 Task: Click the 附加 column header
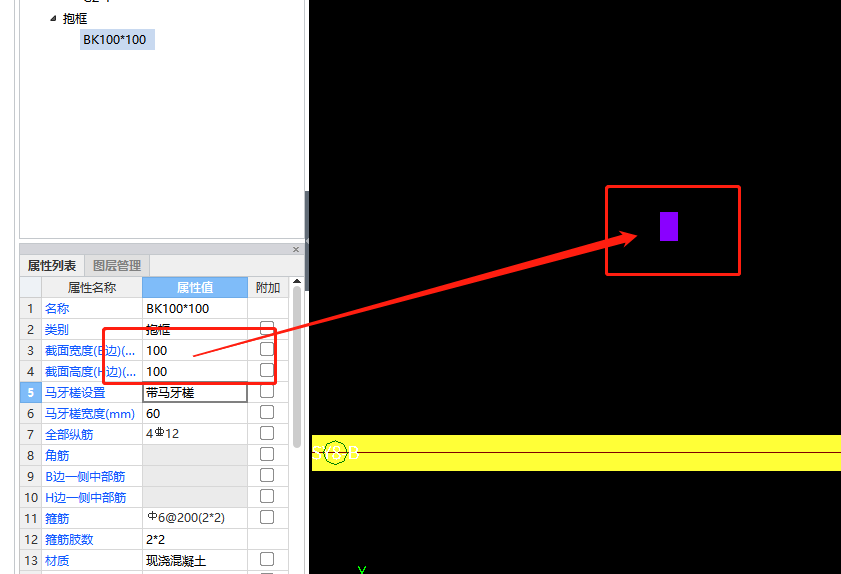click(268, 288)
